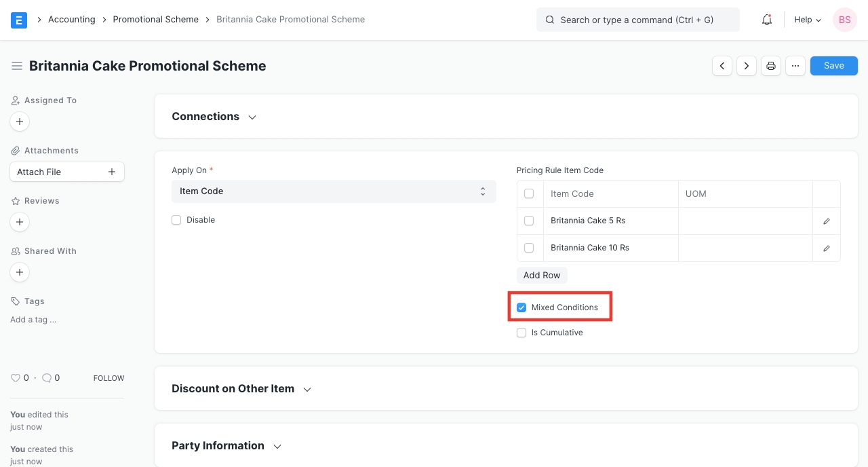Open the Apply On dropdown
The image size is (868, 467).
click(334, 191)
